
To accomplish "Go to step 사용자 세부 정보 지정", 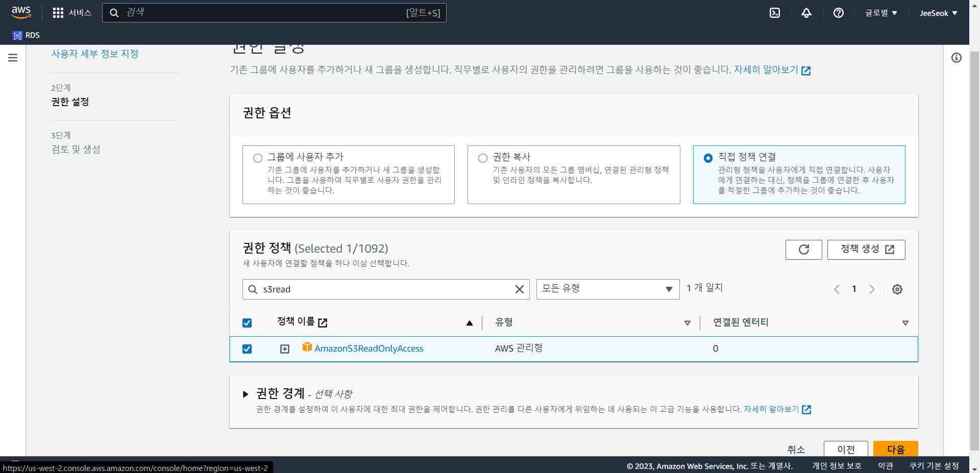I will (95, 54).
